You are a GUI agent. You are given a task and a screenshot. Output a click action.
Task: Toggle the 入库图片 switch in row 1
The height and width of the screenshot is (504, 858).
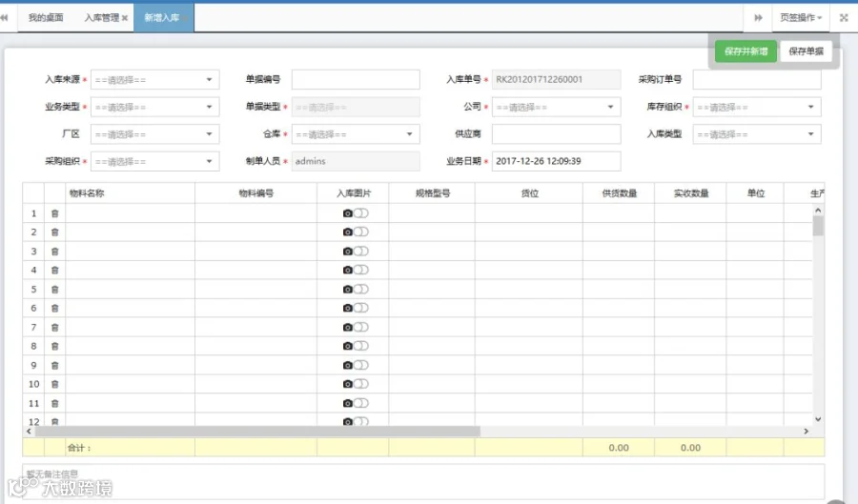(361, 213)
